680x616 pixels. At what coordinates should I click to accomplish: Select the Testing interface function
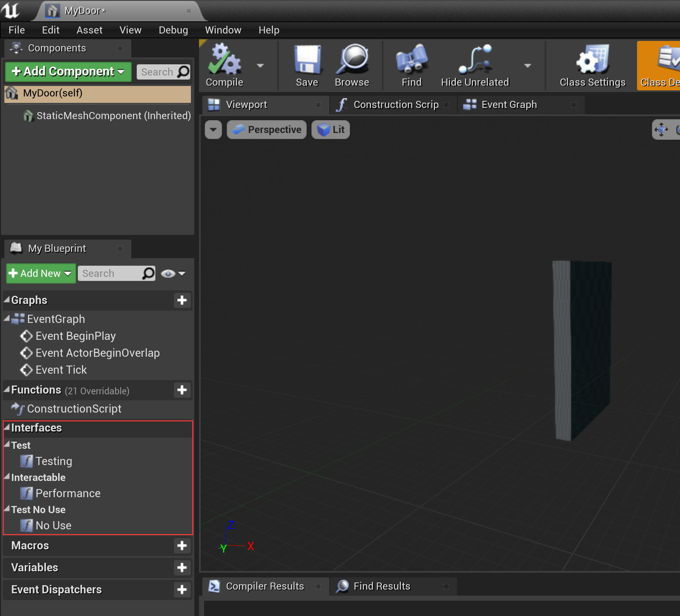pyautogui.click(x=54, y=461)
